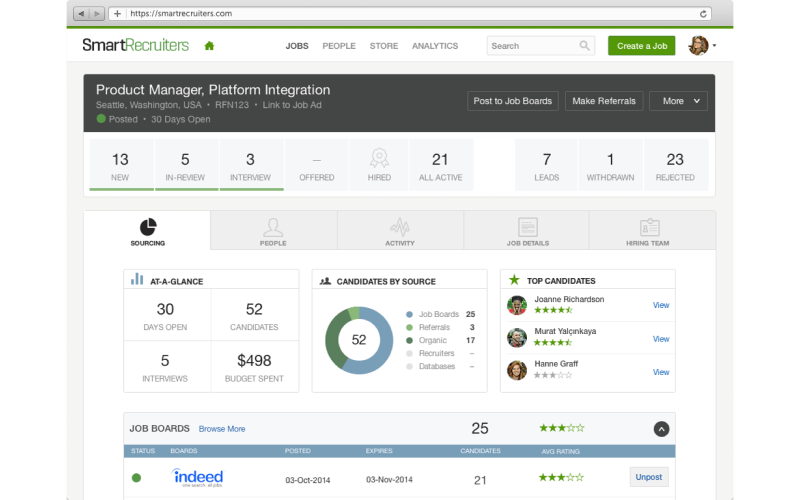Filter by 5 In-Review candidates
This screenshot has width=800, height=500.
click(x=185, y=165)
